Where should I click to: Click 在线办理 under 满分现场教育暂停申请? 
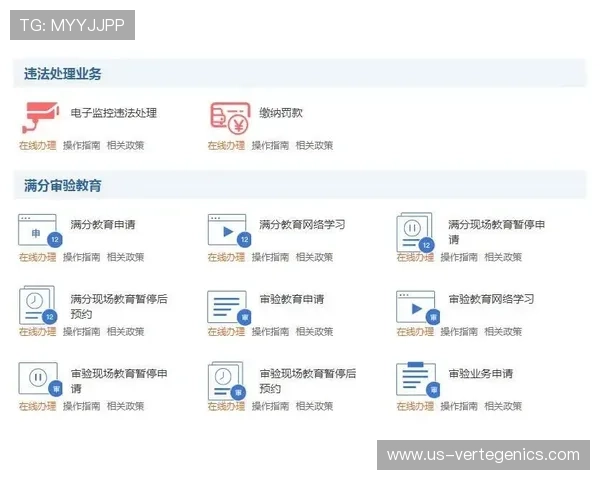pos(415,257)
